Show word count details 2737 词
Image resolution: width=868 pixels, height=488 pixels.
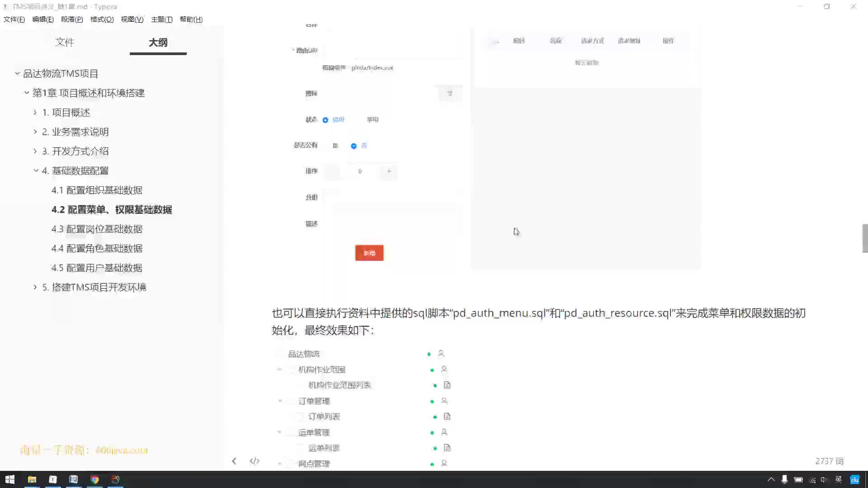[x=829, y=461]
